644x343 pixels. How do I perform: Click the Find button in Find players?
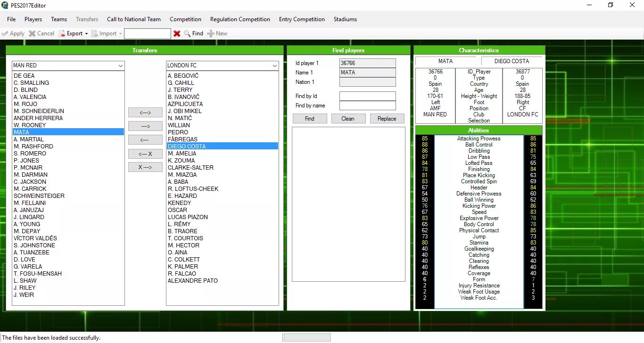(x=310, y=119)
